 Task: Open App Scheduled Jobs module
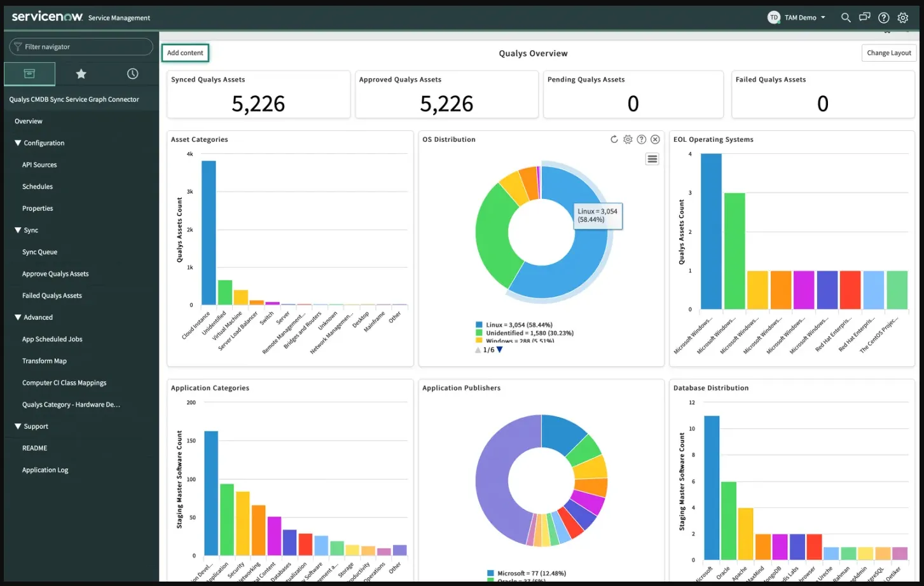tap(52, 339)
